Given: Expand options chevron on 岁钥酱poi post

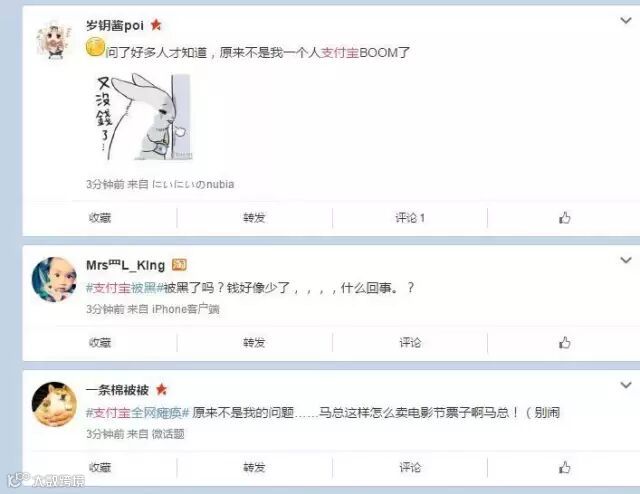Looking at the screenshot, I should (626, 20).
